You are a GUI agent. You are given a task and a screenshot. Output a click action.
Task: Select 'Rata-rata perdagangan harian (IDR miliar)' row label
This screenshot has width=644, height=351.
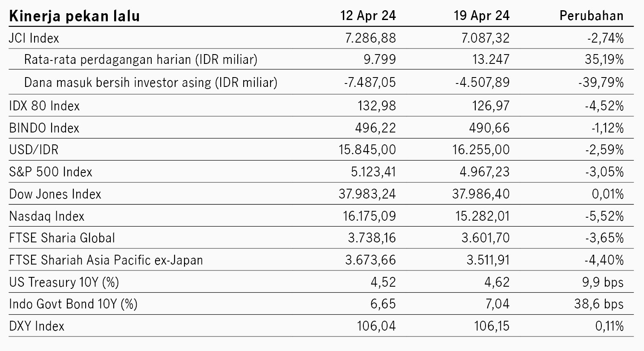pyautogui.click(x=141, y=60)
